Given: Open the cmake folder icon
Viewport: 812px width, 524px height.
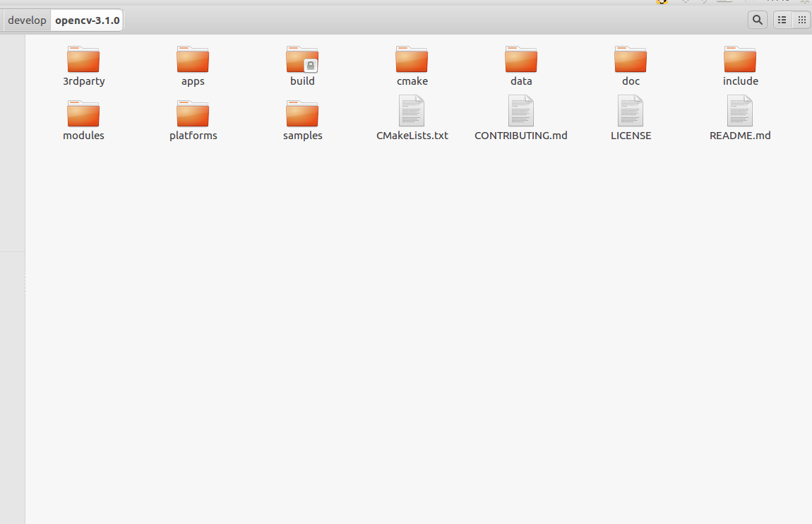Looking at the screenshot, I should [412, 59].
